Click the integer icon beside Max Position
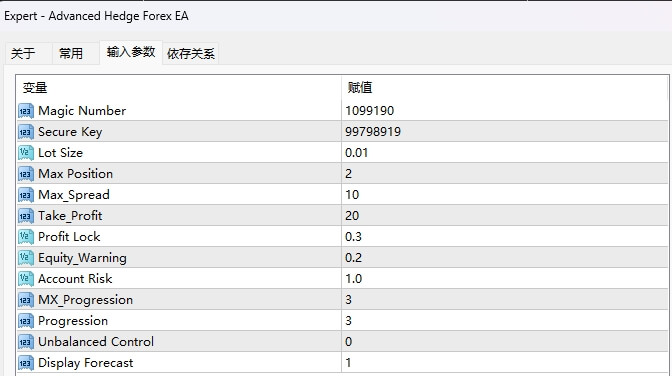 click(26, 174)
